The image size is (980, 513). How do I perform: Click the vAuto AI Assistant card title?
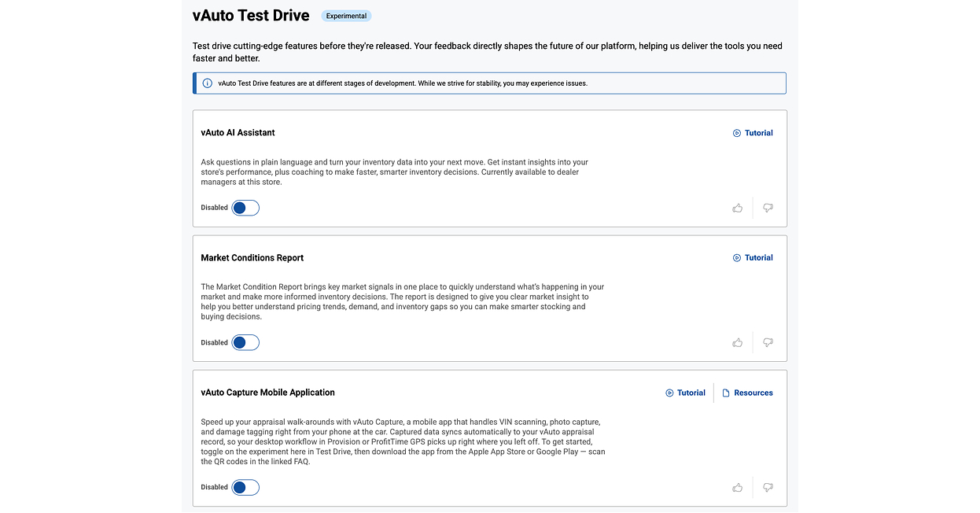click(x=238, y=132)
